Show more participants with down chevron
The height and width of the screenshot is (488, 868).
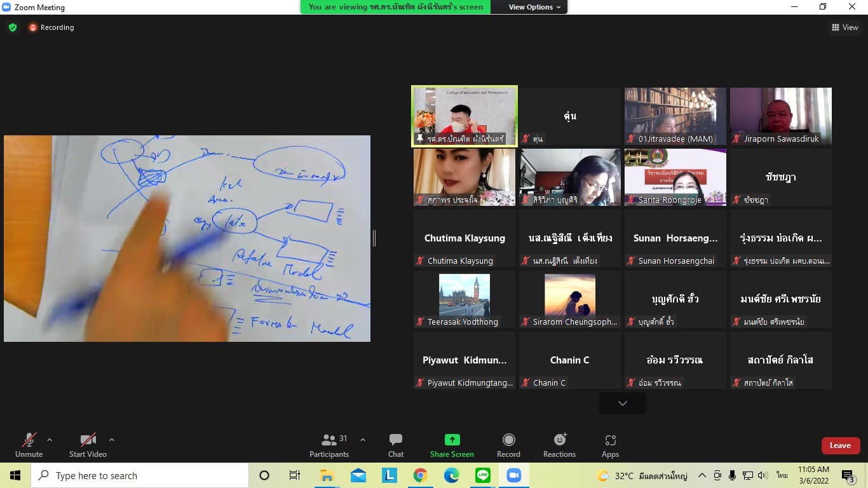[622, 403]
